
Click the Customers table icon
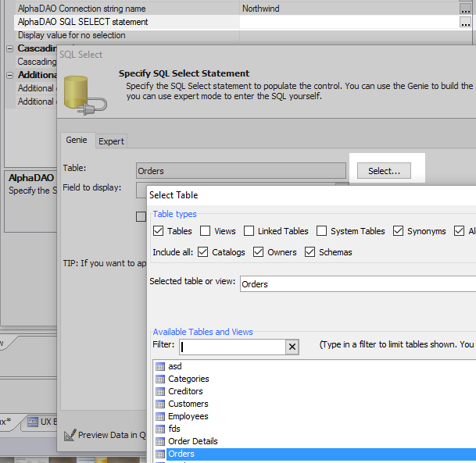(160, 404)
